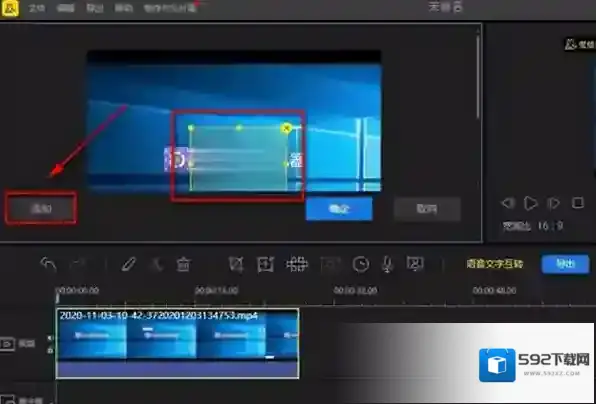596x404 pixels.
Task: Click the yellow app logo
Action: click(x=10, y=8)
